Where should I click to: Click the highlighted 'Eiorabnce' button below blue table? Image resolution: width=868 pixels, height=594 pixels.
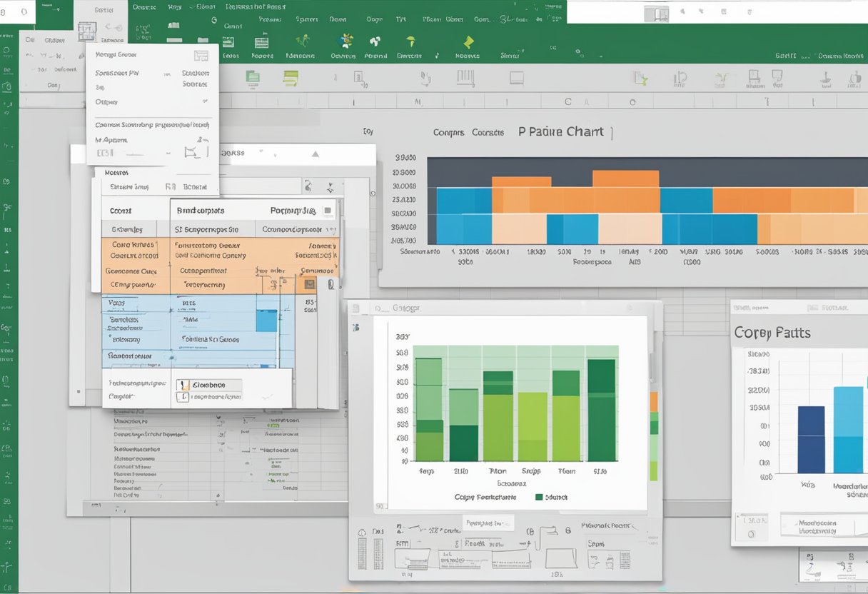click(x=214, y=384)
